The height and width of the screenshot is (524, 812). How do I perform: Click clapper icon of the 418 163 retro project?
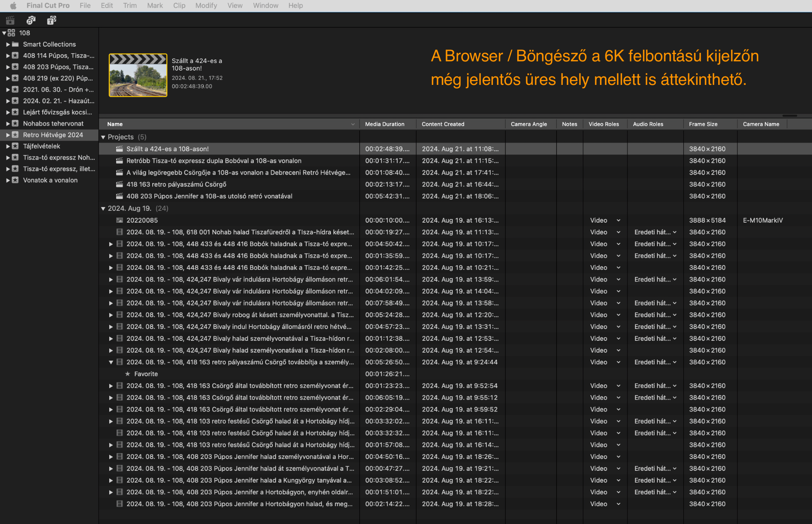point(119,184)
